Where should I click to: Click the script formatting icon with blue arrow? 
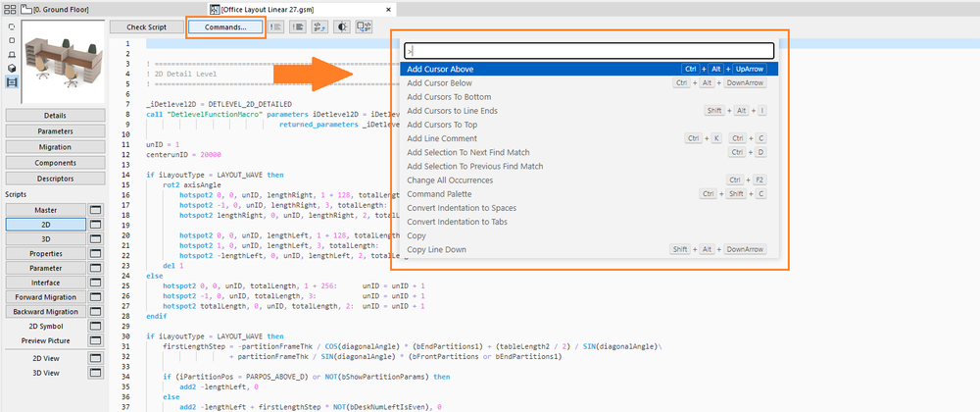320,26
